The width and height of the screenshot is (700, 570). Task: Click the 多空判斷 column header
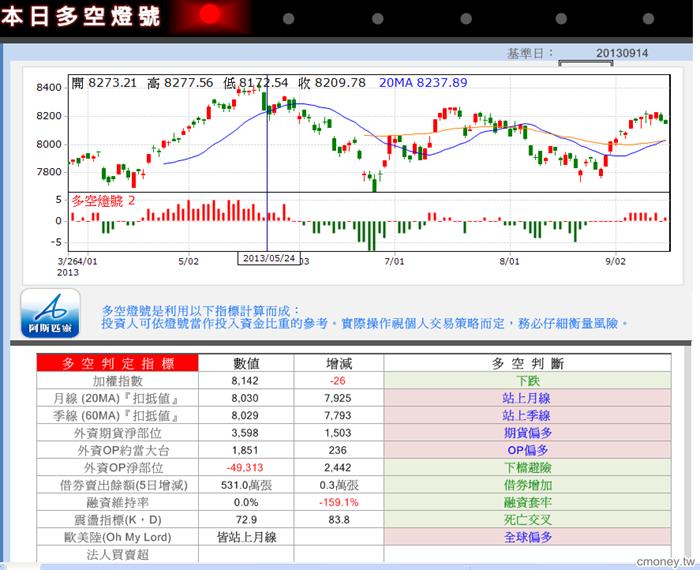click(x=528, y=363)
